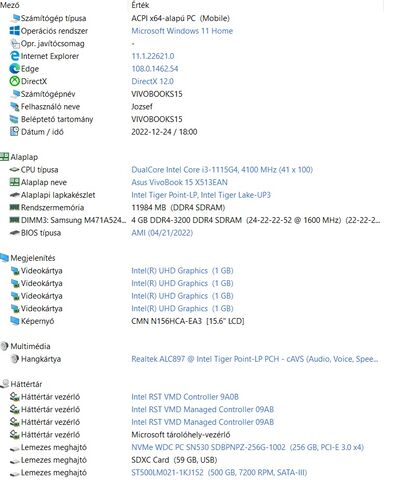The width and height of the screenshot is (398, 480).
Task: Select the Multimédia group heading
Action: [30, 346]
